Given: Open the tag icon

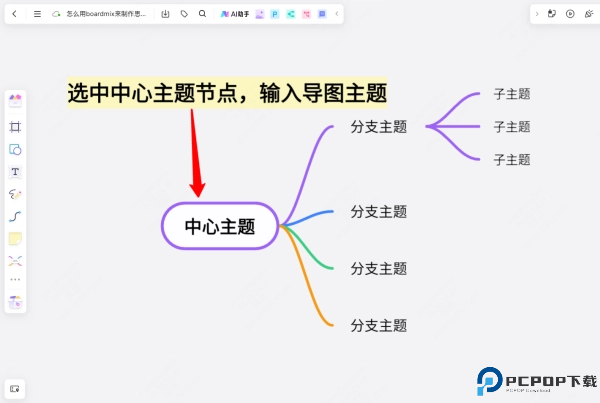Looking at the screenshot, I should [184, 14].
